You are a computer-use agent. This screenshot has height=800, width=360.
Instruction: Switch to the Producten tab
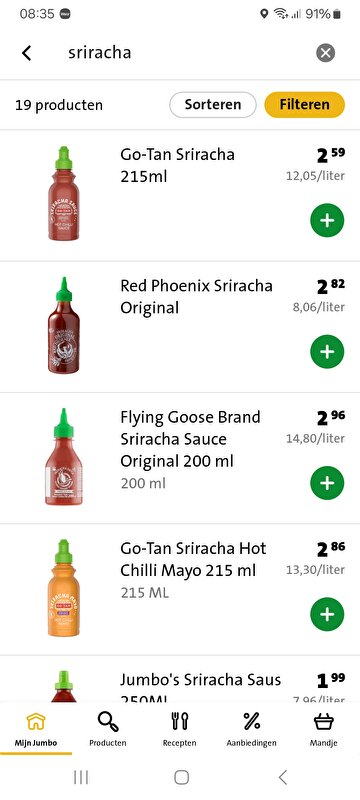click(x=108, y=729)
